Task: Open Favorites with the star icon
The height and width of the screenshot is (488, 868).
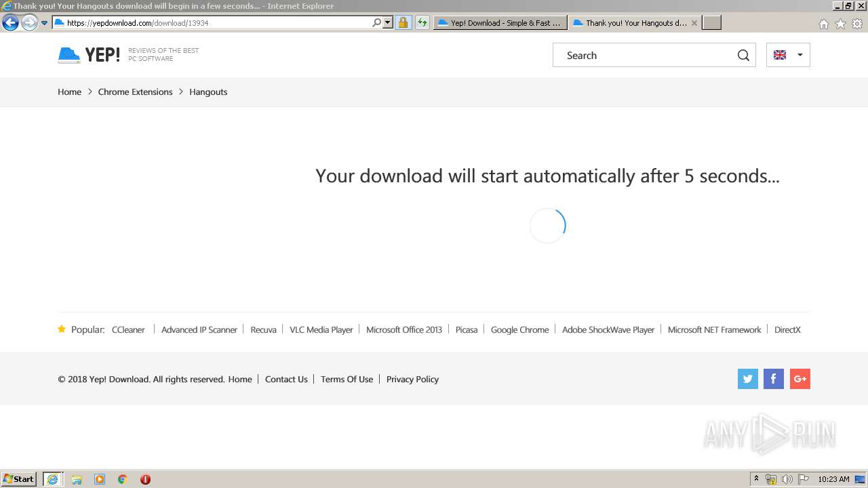Action: tap(840, 24)
